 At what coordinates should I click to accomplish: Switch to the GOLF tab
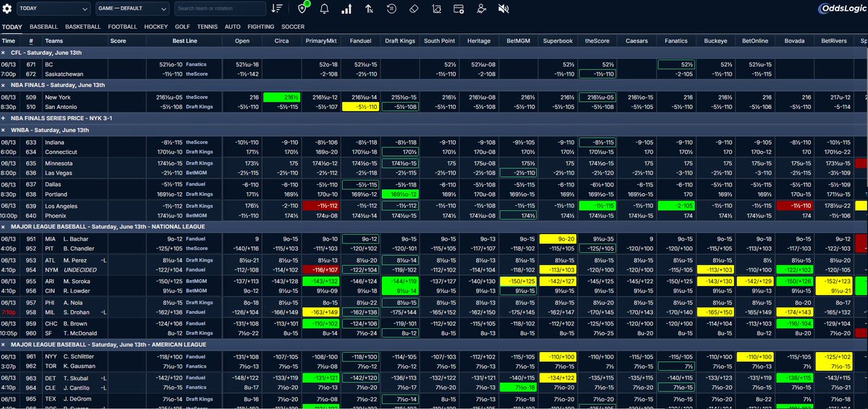182,27
